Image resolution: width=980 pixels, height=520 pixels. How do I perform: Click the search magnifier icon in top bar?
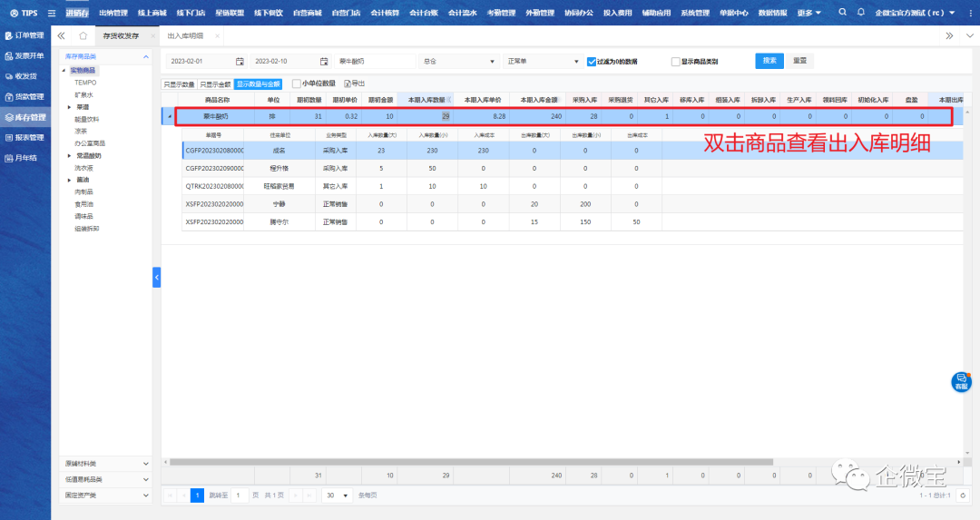tap(842, 13)
